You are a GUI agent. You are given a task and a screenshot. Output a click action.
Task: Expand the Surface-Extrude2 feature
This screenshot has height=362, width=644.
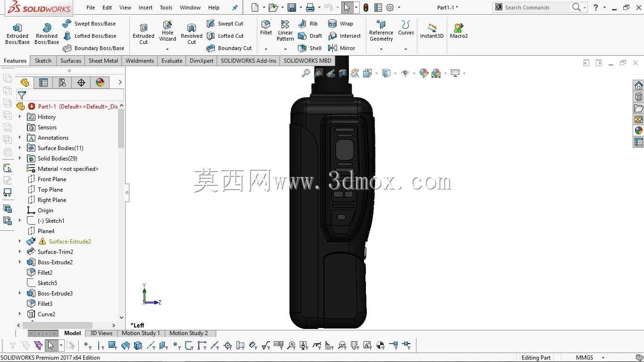20,241
